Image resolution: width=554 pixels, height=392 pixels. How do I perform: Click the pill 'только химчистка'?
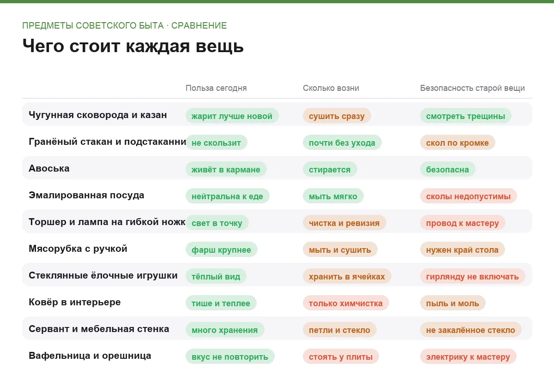pos(346,303)
